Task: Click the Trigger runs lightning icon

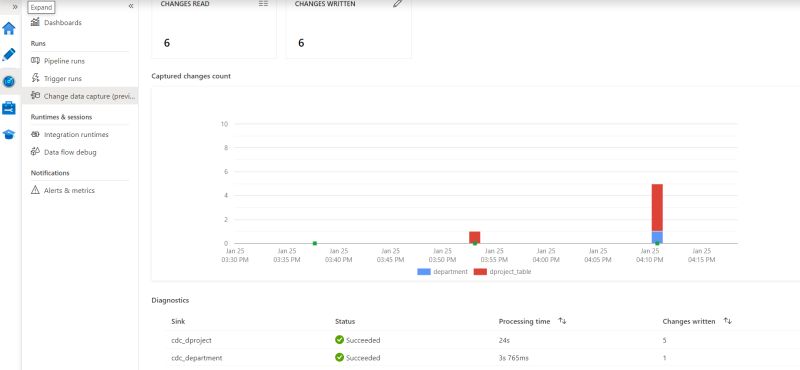Action: click(x=35, y=78)
